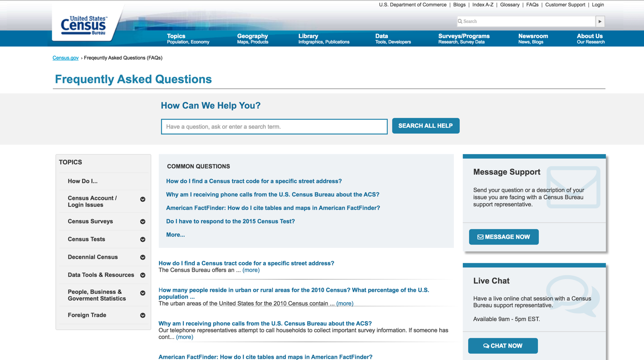Open the FAQs link in header

tap(532, 5)
